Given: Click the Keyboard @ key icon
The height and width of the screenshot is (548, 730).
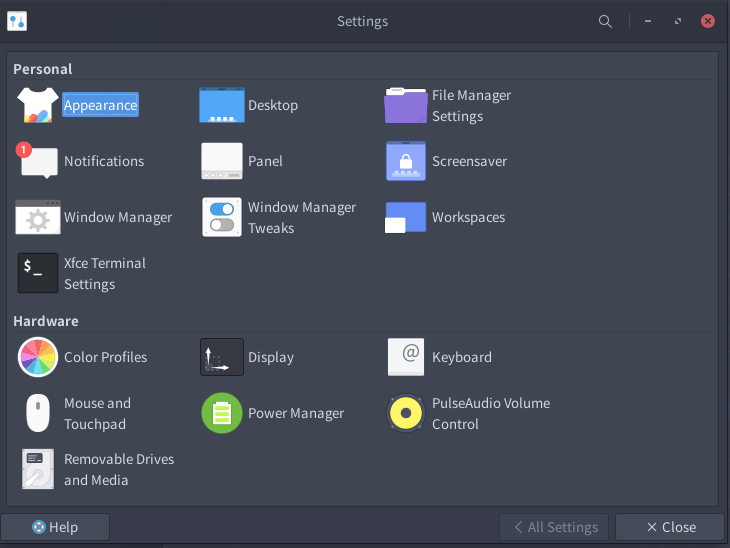Looking at the screenshot, I should (406, 357).
